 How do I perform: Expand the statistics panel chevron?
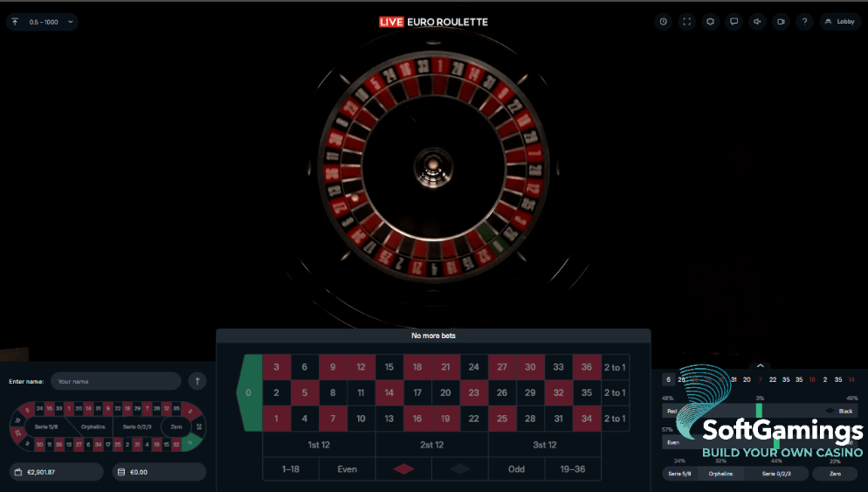[x=760, y=365]
